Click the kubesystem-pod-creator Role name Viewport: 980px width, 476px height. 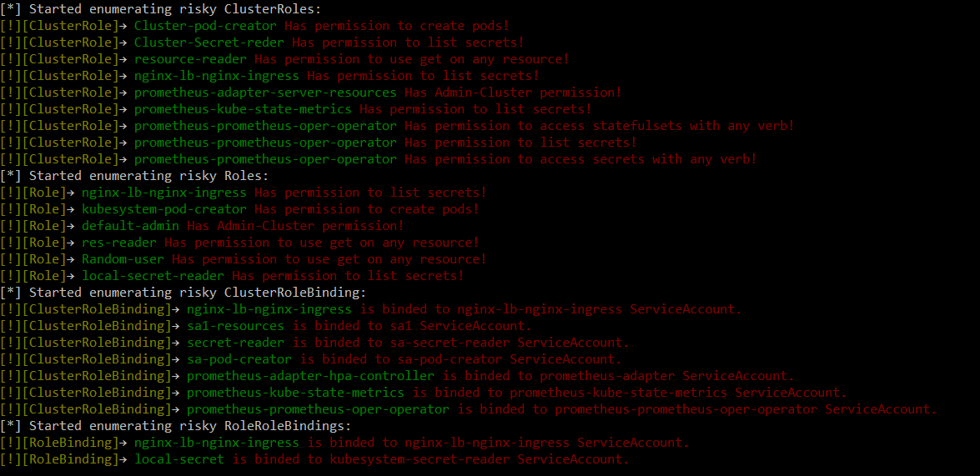[x=164, y=209]
